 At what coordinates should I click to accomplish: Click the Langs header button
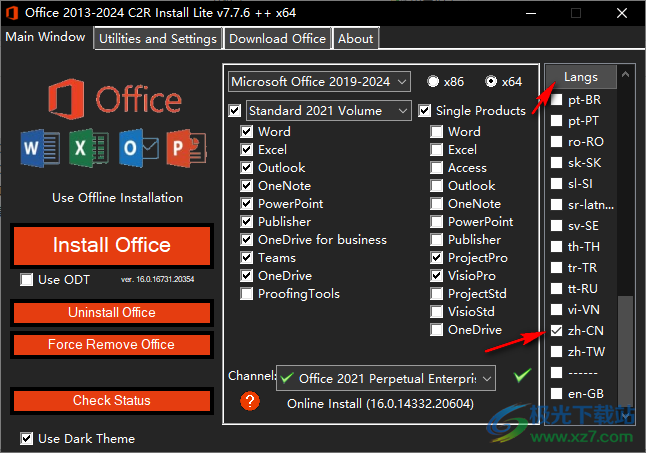tap(581, 77)
